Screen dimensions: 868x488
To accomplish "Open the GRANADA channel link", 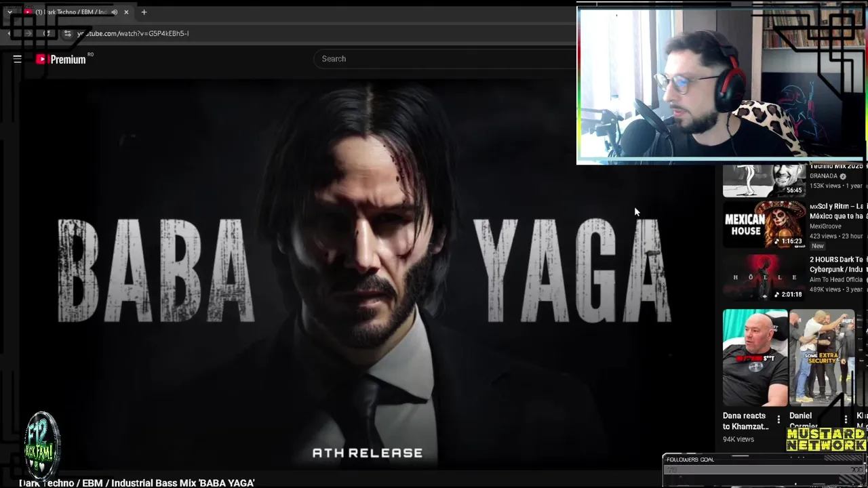I will click(x=823, y=176).
